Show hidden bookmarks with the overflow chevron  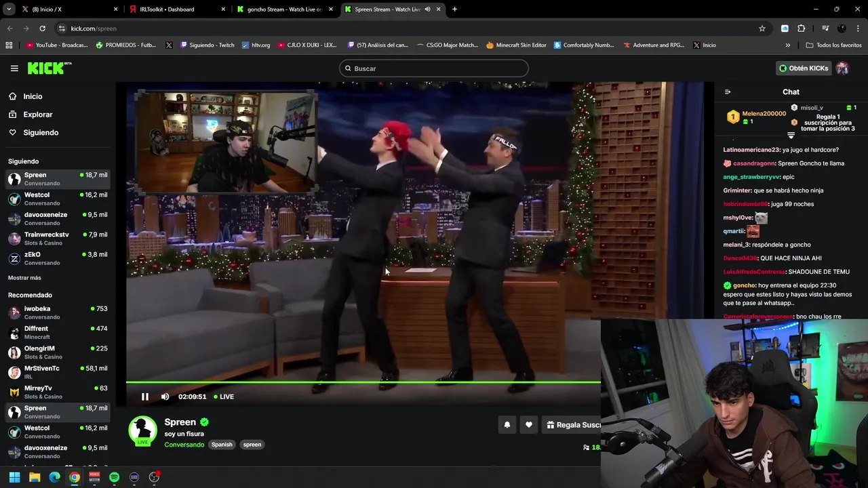(788, 45)
